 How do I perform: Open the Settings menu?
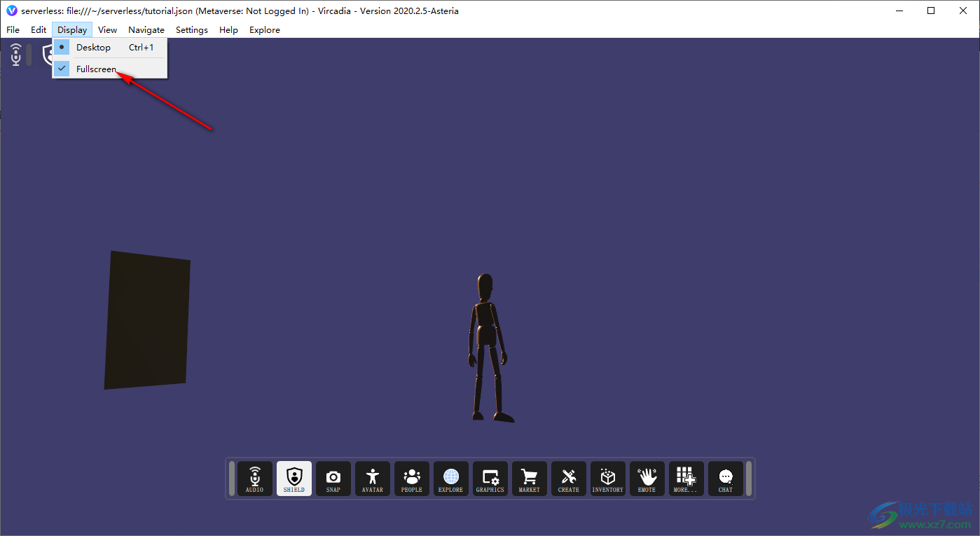(191, 30)
